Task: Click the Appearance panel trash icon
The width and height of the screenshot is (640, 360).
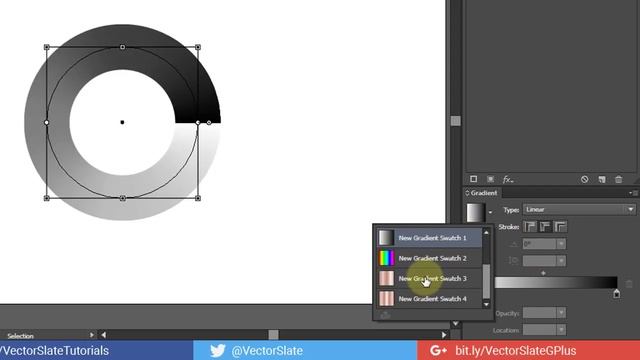Action: pos(619,179)
